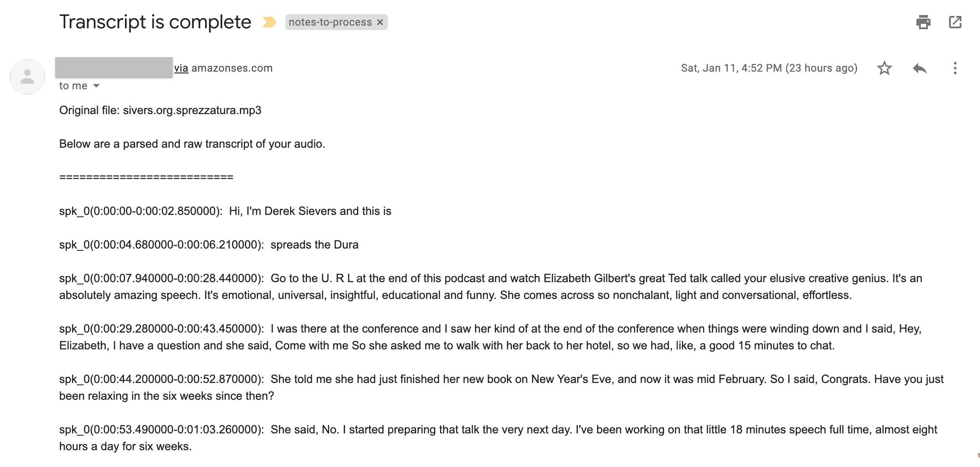Viewport: 980px width, 467px height.
Task: Select the subject 'Transcript is complete'
Action: pyautogui.click(x=154, y=22)
